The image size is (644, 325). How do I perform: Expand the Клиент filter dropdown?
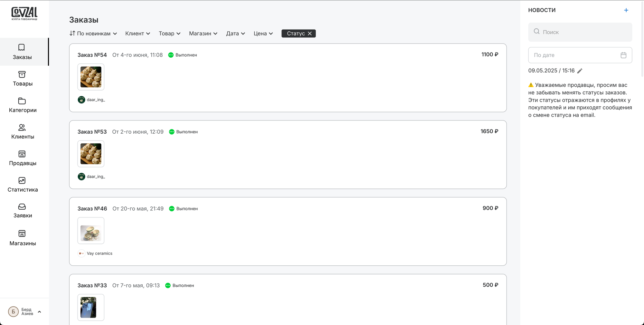click(x=137, y=33)
